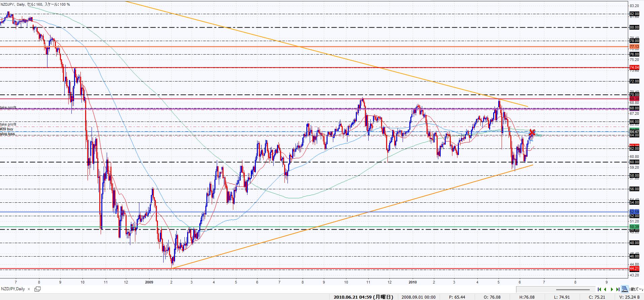Select the #29 buy order label

click(7, 129)
